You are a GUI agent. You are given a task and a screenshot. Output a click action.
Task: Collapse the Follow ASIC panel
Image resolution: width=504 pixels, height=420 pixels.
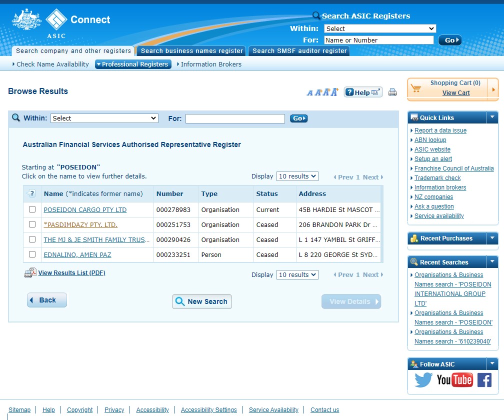coord(492,364)
